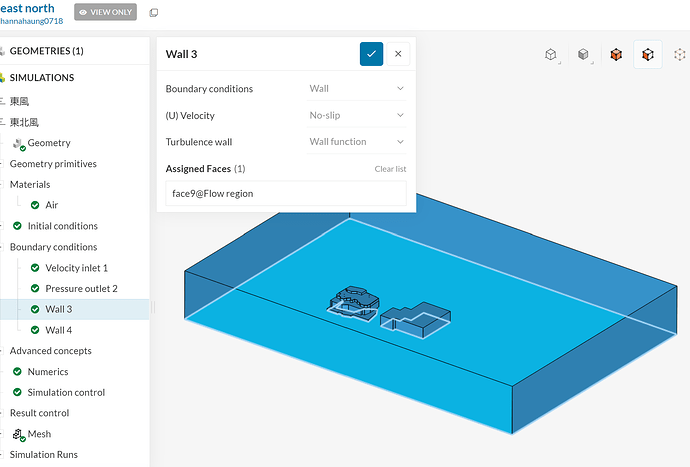This screenshot has width=690, height=467.
Task: Click the highlighted orange wireframe cube icon
Action: coord(648,55)
